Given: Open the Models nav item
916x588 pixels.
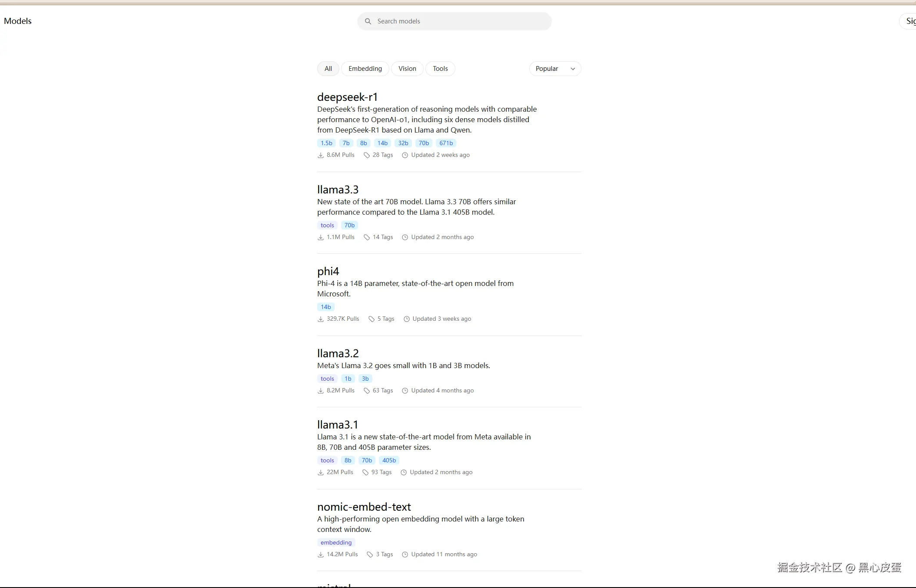Looking at the screenshot, I should click(18, 21).
